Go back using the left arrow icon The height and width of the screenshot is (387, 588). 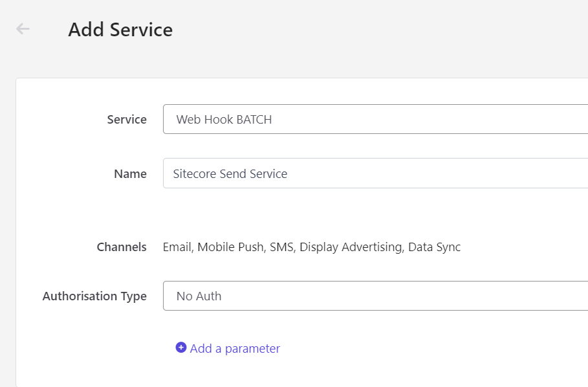click(x=23, y=29)
